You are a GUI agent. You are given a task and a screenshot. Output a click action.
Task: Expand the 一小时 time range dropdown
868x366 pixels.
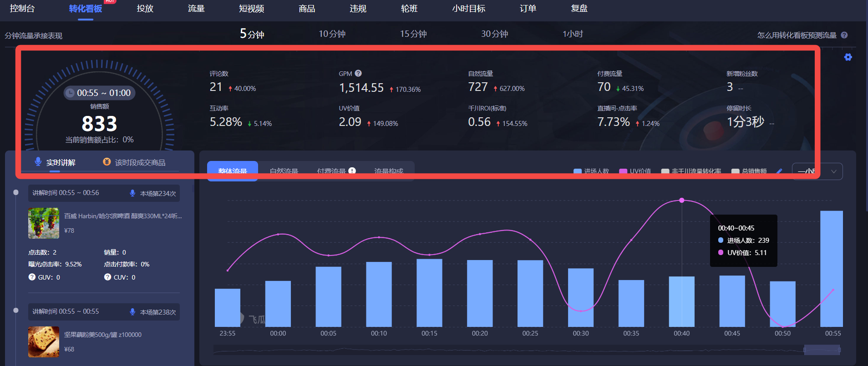(817, 171)
